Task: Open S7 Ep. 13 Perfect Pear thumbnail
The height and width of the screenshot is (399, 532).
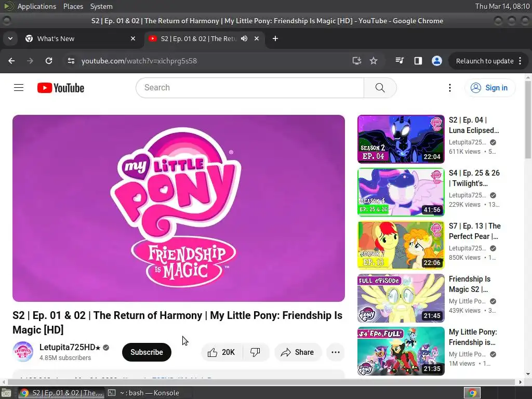Action: click(401, 245)
